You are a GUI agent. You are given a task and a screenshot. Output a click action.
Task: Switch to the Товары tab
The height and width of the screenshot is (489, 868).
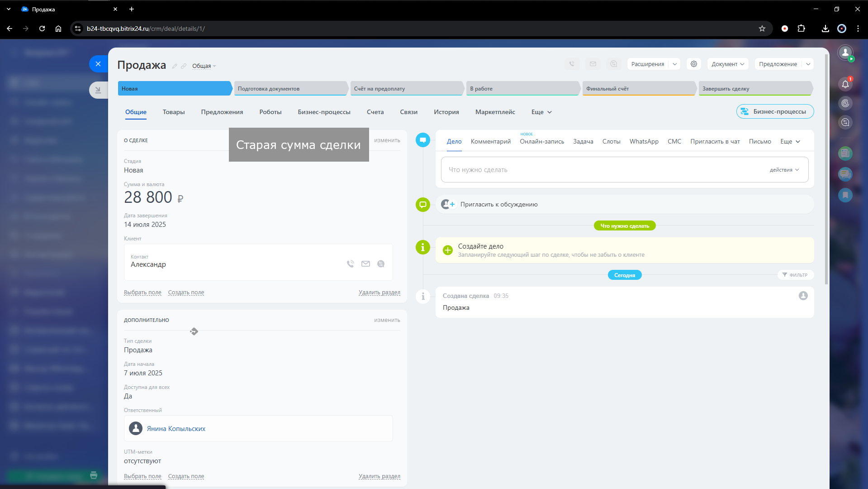point(174,112)
